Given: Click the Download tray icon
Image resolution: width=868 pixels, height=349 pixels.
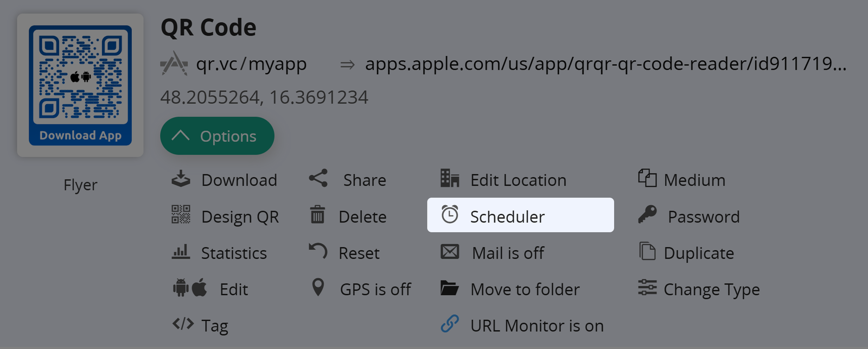Looking at the screenshot, I should coord(181,179).
